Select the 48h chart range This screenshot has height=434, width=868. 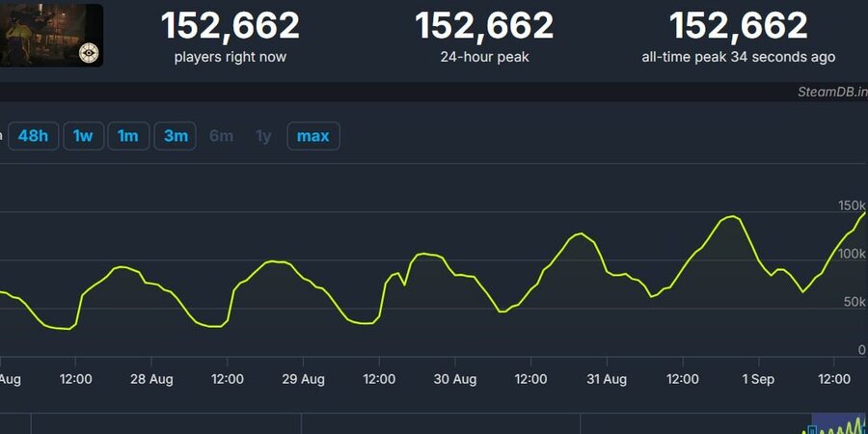pos(33,136)
